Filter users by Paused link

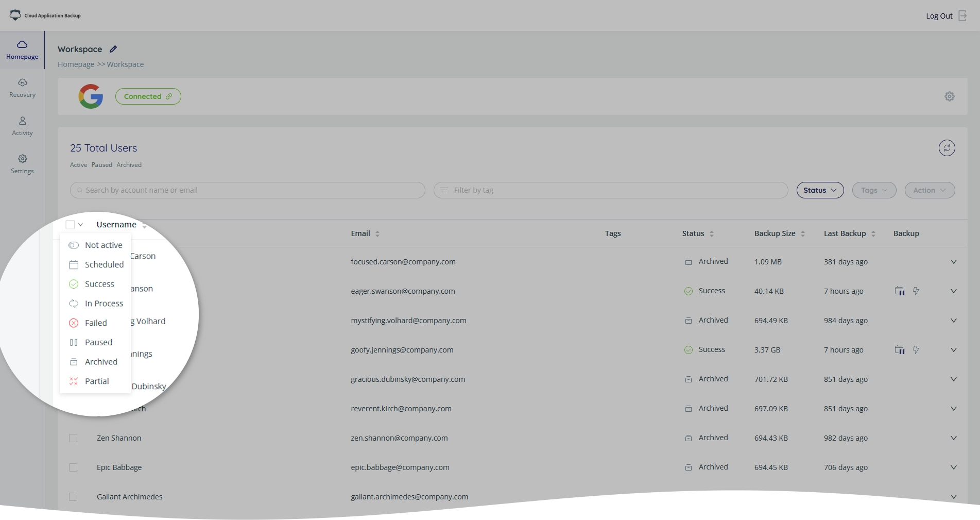[x=102, y=165]
